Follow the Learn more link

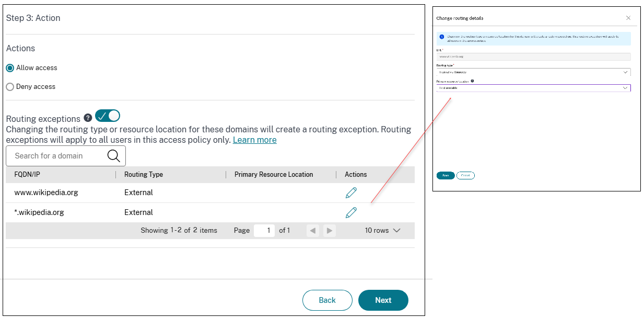tap(255, 140)
